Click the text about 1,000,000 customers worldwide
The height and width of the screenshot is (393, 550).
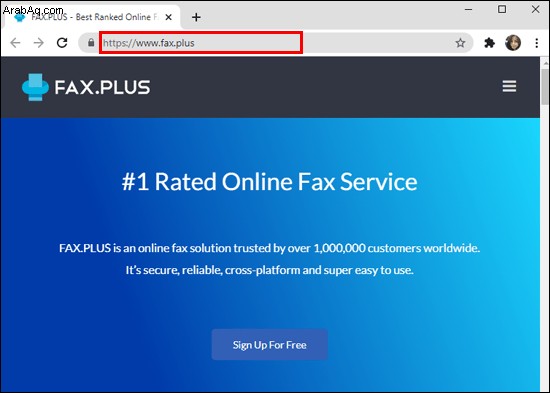pyautogui.click(x=269, y=248)
